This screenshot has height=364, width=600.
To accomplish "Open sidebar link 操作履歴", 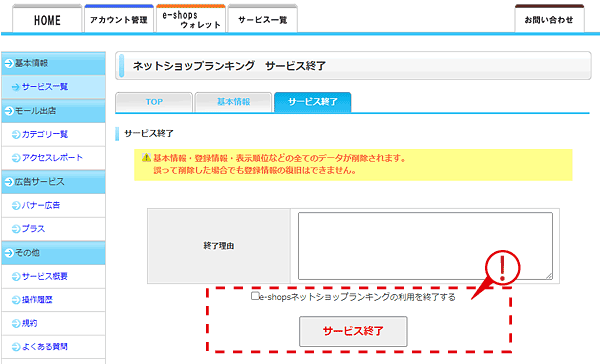I will 37,300.
